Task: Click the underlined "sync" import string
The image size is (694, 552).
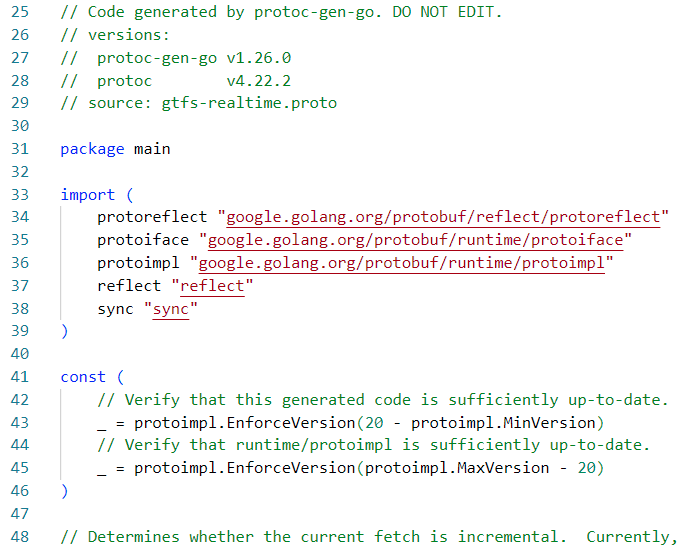Action: click(170, 309)
